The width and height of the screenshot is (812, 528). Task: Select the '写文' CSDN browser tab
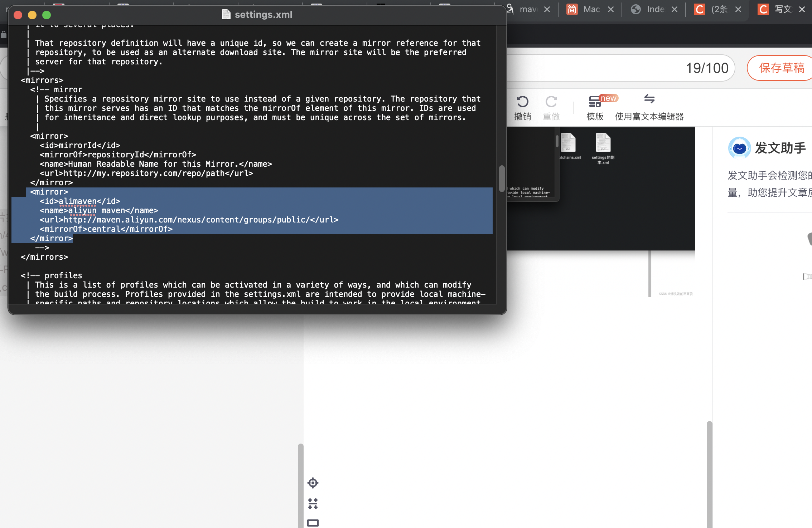click(x=783, y=9)
